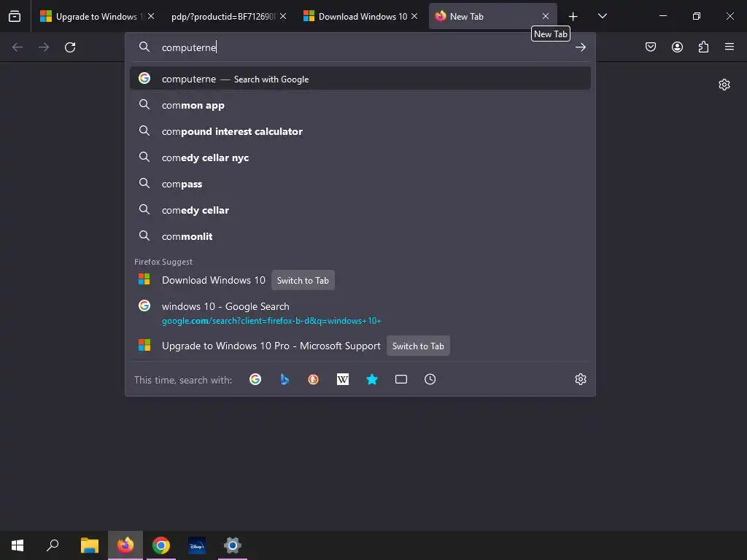Choose compound interest calculator suggestion
The height and width of the screenshot is (560, 747).
pyautogui.click(x=360, y=131)
